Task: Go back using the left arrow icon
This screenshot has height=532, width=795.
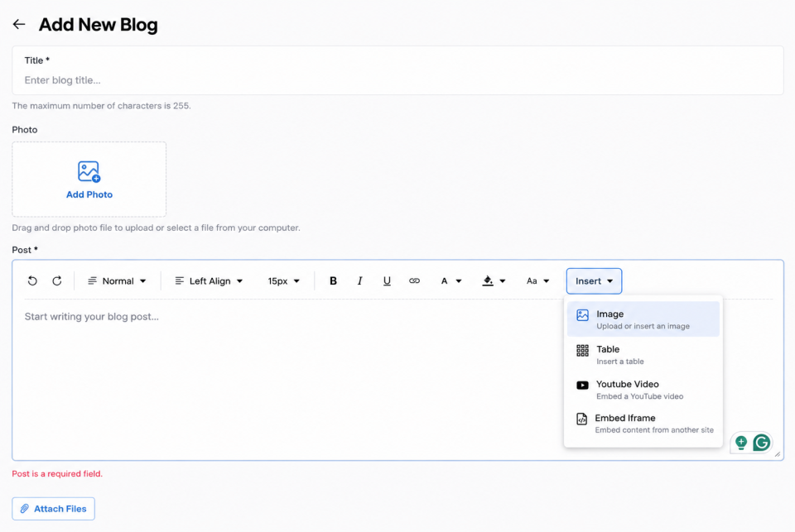Action: tap(19, 24)
